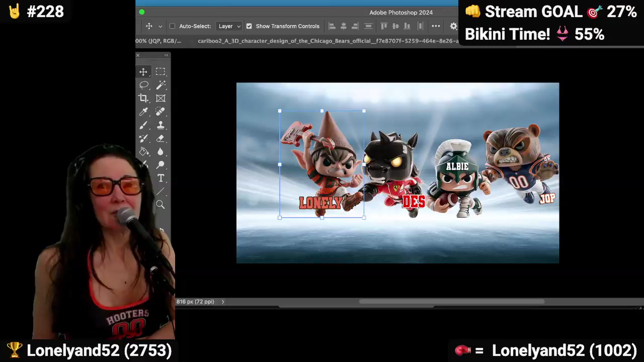Image resolution: width=644 pixels, height=362 pixels.
Task: Click the JOP text on the canvas
Action: point(547,199)
